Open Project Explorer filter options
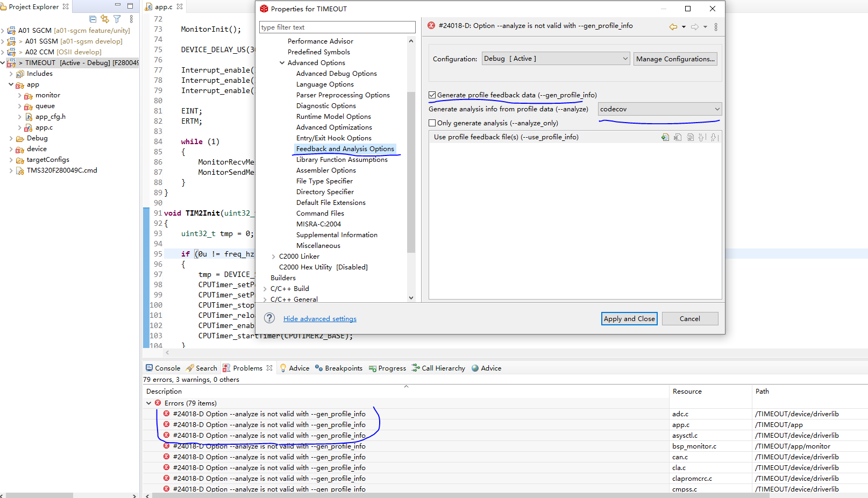The height and width of the screenshot is (498, 868). pyautogui.click(x=117, y=19)
